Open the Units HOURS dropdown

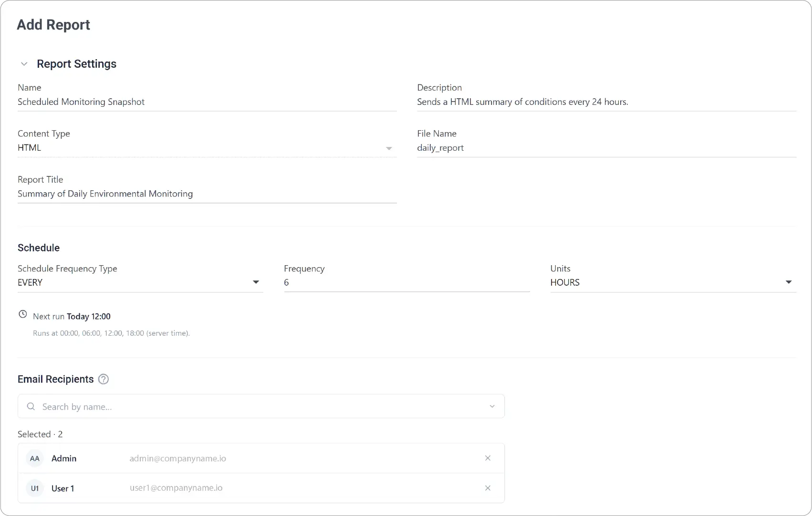click(673, 282)
